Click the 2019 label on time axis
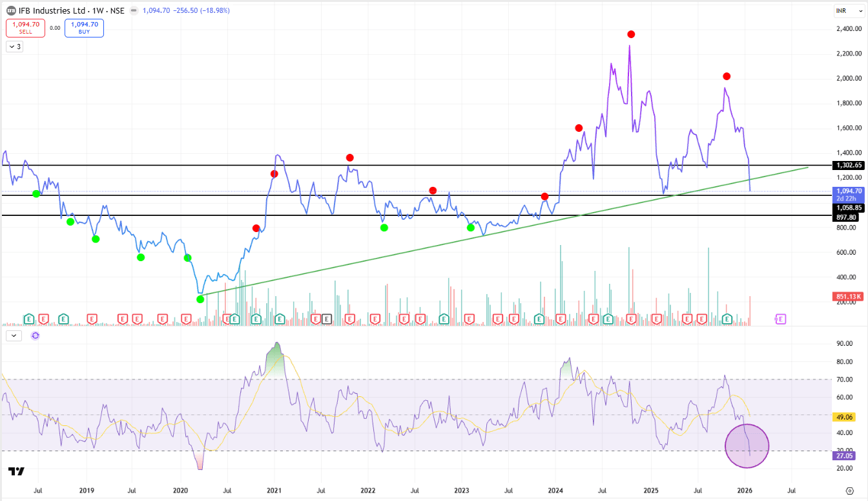Image resolution: width=868 pixels, height=501 pixels. pyautogui.click(x=87, y=491)
